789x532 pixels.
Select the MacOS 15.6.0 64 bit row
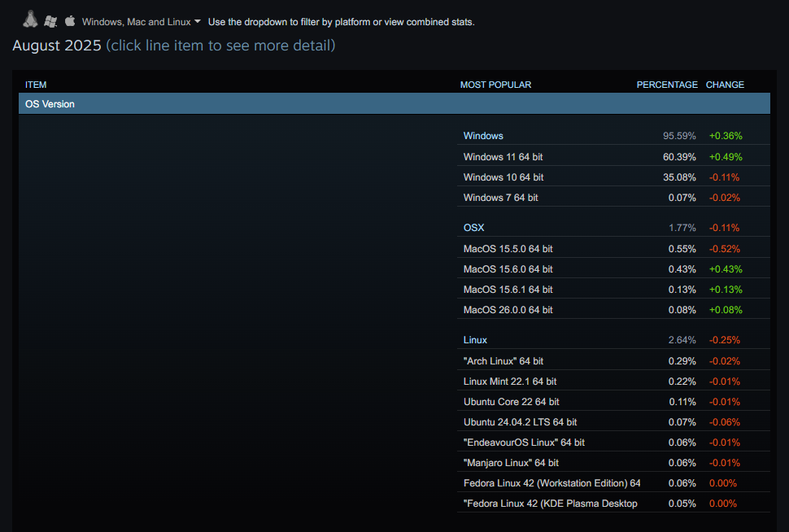pos(613,268)
